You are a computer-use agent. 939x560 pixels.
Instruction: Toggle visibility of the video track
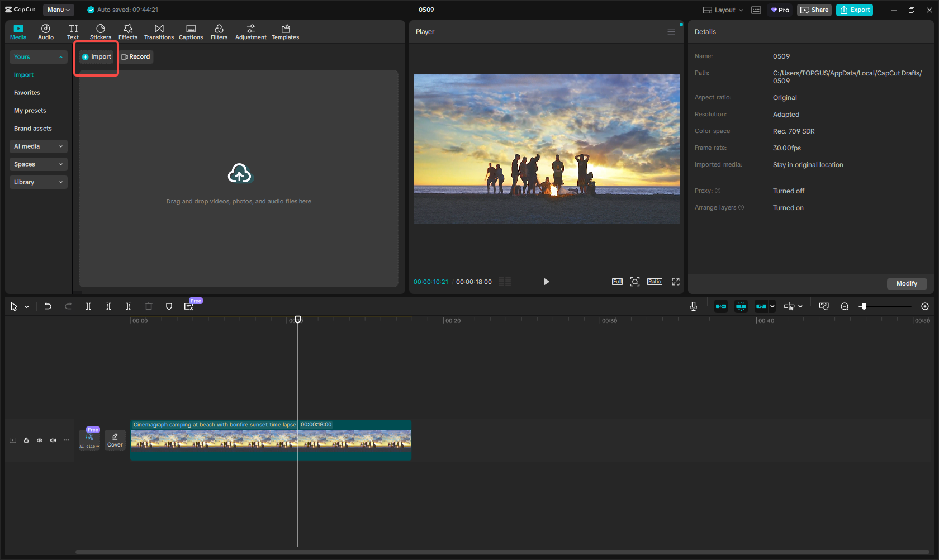click(x=39, y=440)
